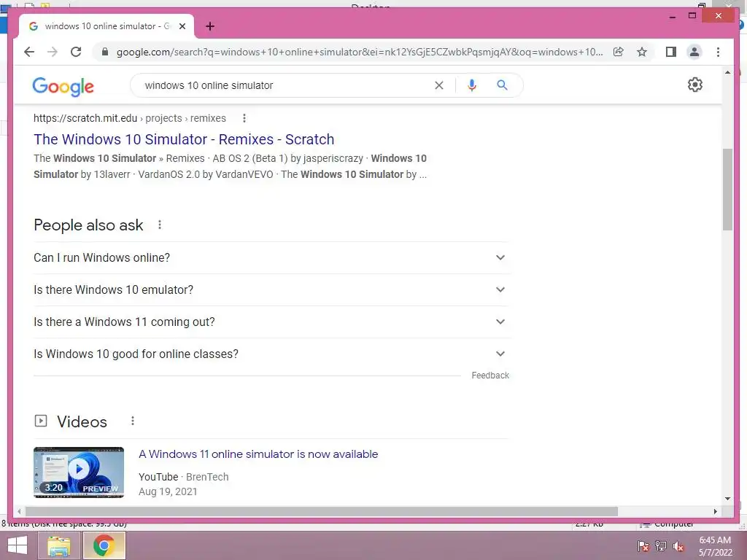Click the Videos section play icon

point(41,421)
